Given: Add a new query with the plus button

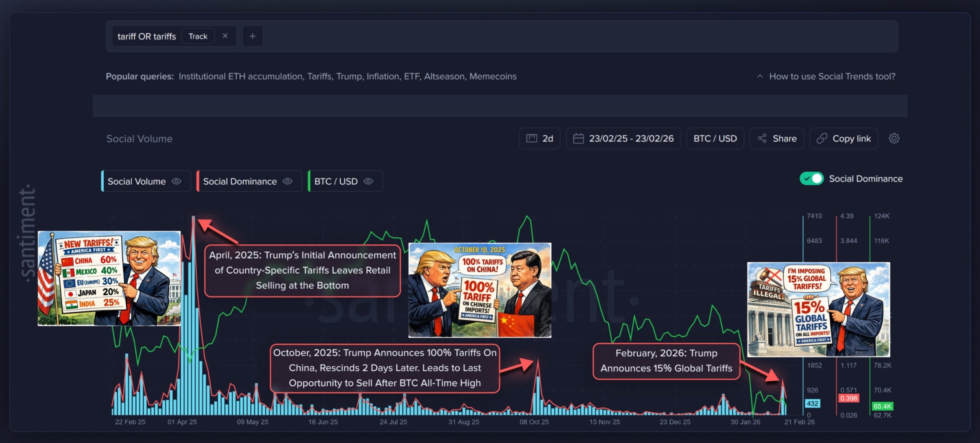Looking at the screenshot, I should pyautogui.click(x=252, y=36).
